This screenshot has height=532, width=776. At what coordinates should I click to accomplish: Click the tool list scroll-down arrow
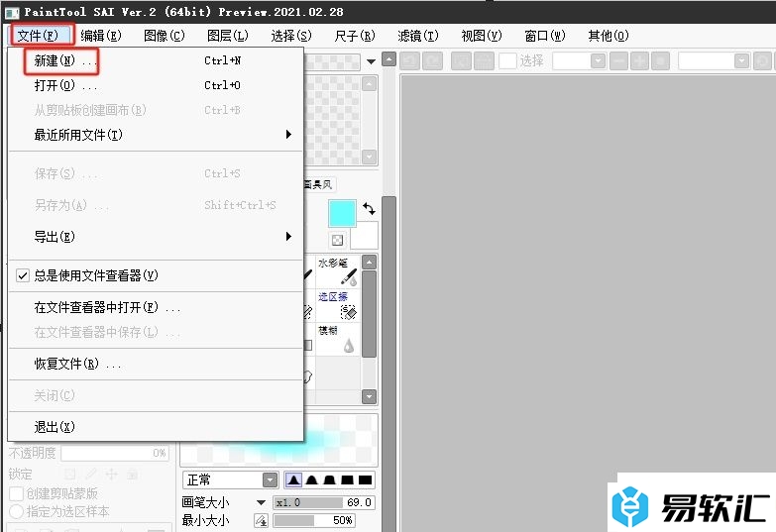click(x=370, y=396)
